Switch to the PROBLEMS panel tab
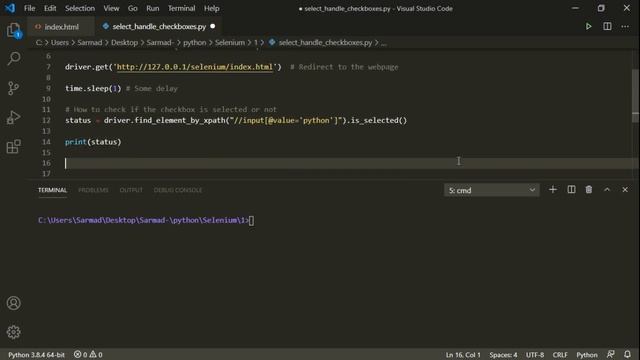This screenshot has width=640, height=360. (x=93, y=190)
